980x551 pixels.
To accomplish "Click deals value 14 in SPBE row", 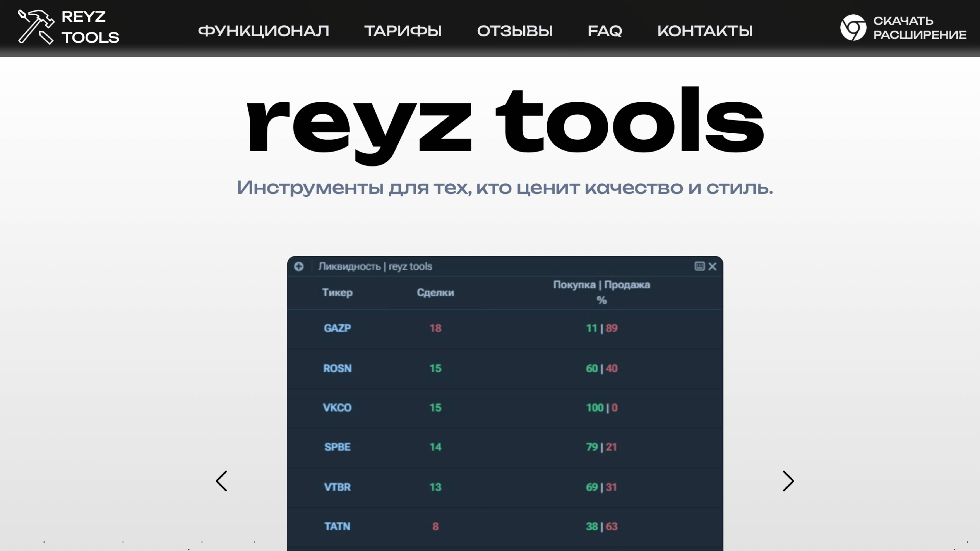I will coord(435,447).
